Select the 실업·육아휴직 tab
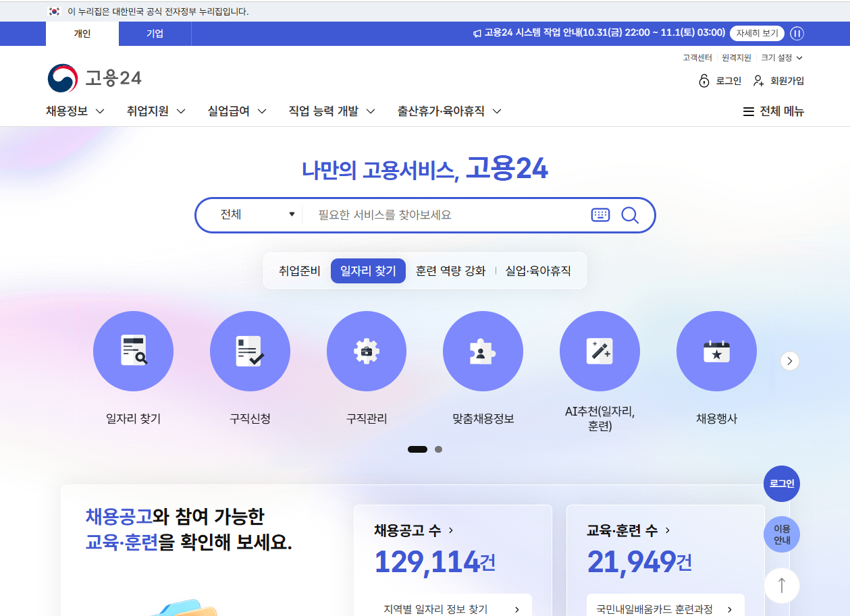This screenshot has height=616, width=850. [x=538, y=271]
